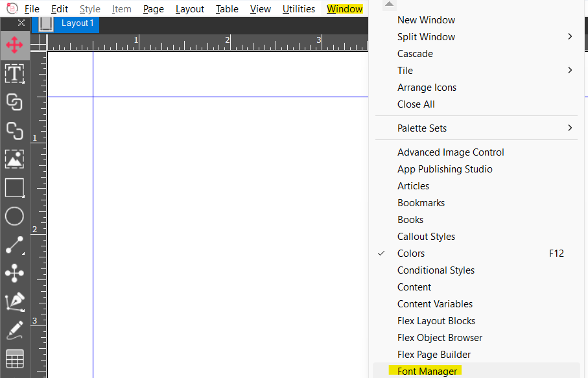The width and height of the screenshot is (588, 378).
Task: Choose New Window from the menu
Action: (x=426, y=19)
